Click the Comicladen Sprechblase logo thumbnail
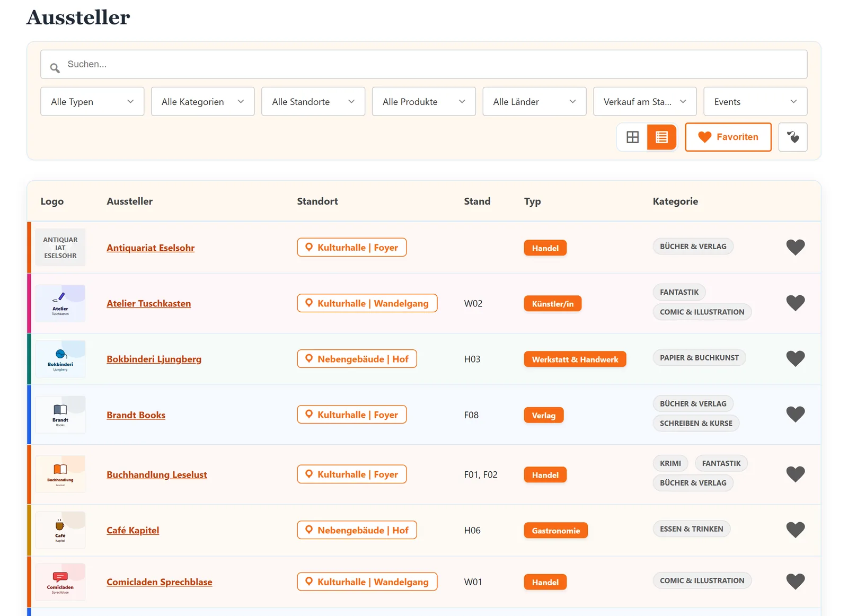Image resolution: width=848 pixels, height=616 pixels. click(60, 582)
